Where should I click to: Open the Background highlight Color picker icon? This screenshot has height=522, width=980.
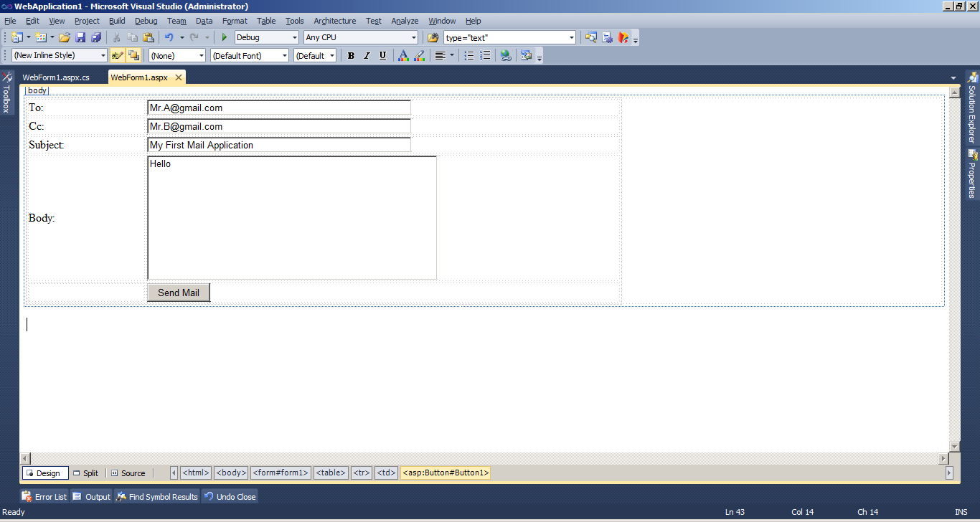click(420, 55)
